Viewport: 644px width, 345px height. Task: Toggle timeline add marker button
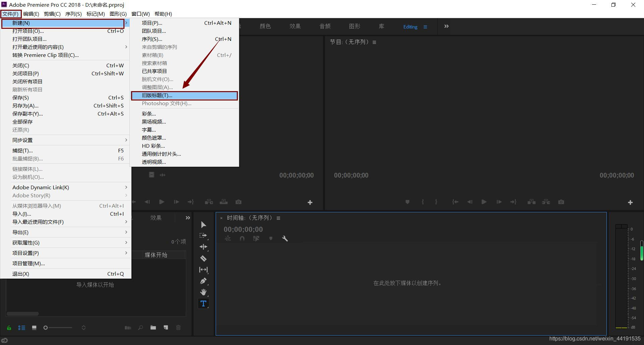271,238
